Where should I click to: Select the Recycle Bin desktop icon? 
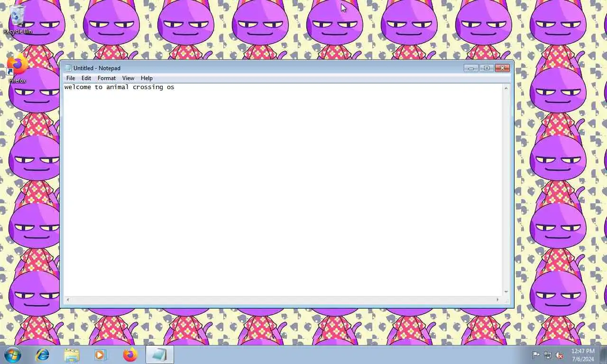click(x=18, y=19)
